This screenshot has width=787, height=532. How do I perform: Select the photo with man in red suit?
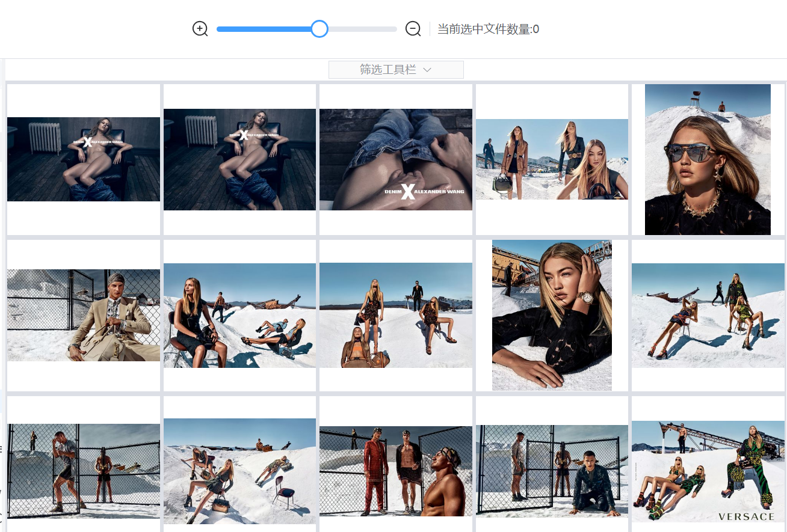pyautogui.click(x=396, y=471)
